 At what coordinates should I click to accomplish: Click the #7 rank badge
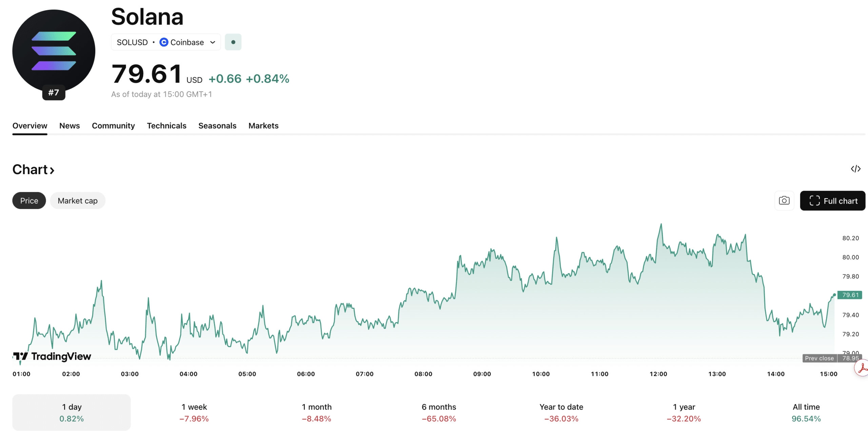(x=54, y=93)
